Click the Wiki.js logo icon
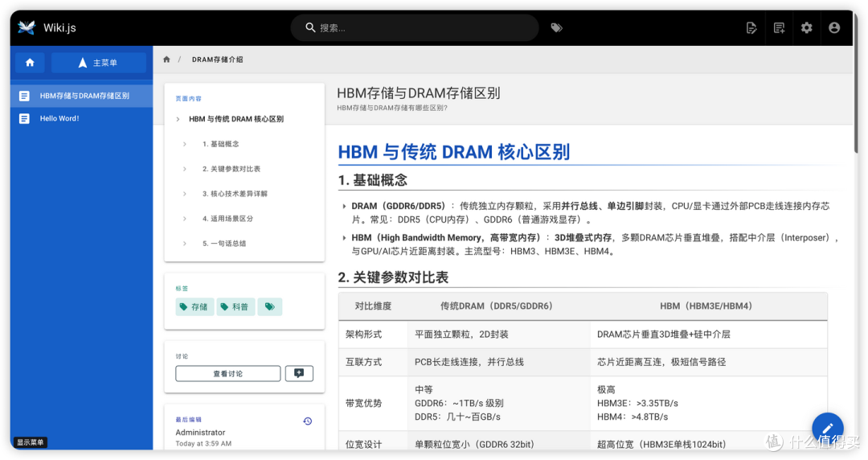This screenshot has height=460, width=868. pyautogui.click(x=26, y=27)
